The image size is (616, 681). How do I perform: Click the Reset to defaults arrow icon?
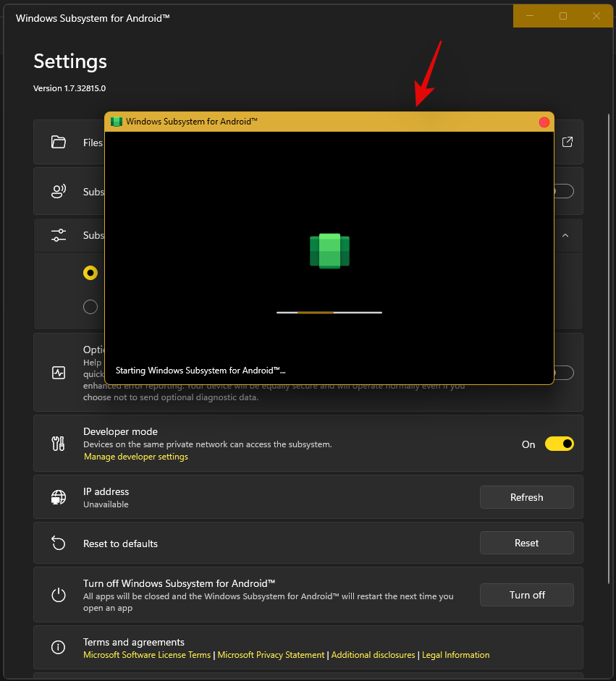(x=59, y=543)
